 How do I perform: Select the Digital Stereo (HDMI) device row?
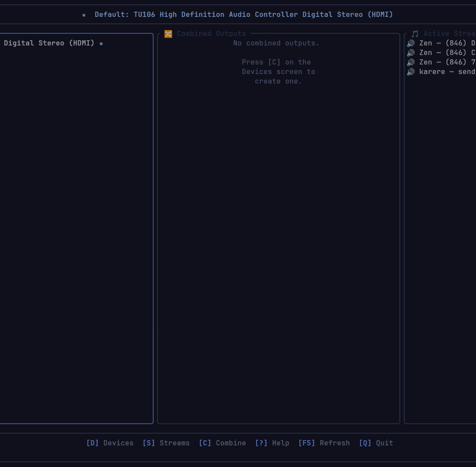tap(76, 43)
